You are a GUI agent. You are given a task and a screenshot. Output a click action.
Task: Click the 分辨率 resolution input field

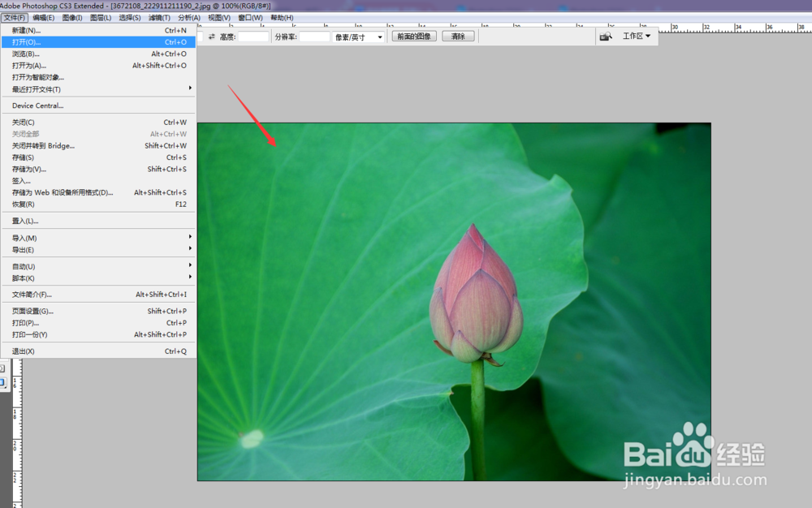[314, 37]
